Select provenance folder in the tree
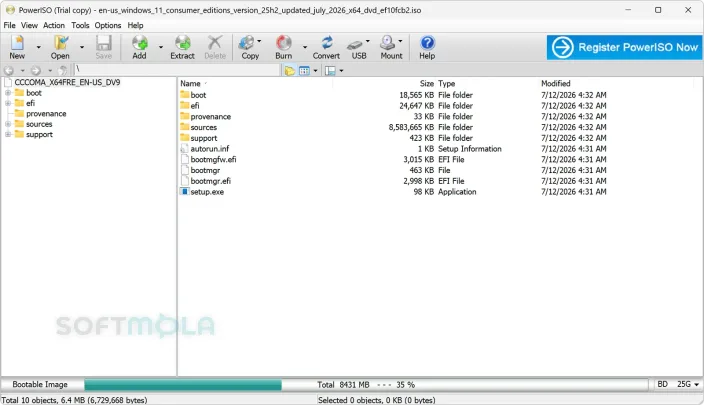The image size is (704, 405). (x=46, y=114)
